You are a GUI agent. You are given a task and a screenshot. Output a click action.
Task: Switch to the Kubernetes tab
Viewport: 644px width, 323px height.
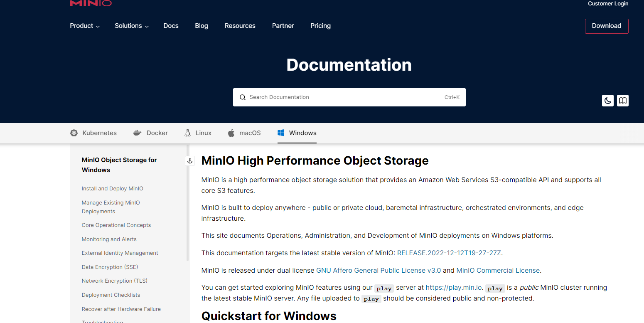93,133
